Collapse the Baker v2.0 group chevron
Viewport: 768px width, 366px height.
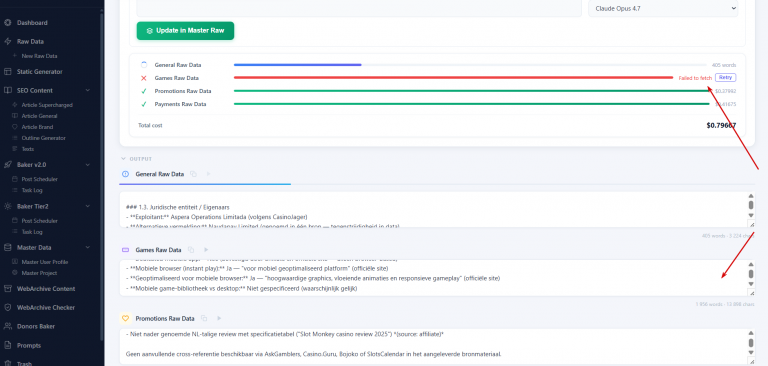tap(88, 165)
